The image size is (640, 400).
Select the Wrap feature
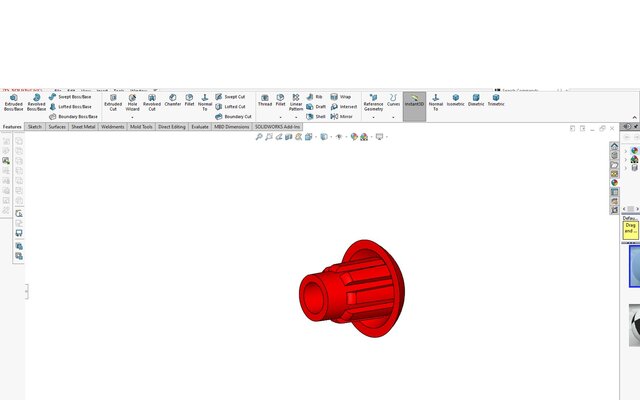[x=341, y=97]
